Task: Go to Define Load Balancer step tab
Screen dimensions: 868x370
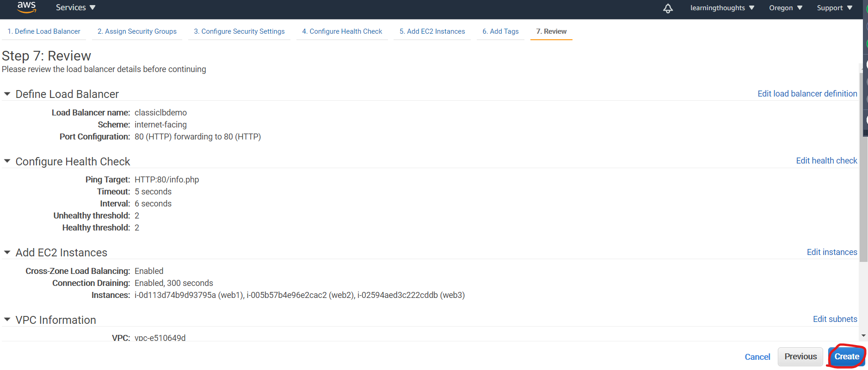Action: click(44, 31)
